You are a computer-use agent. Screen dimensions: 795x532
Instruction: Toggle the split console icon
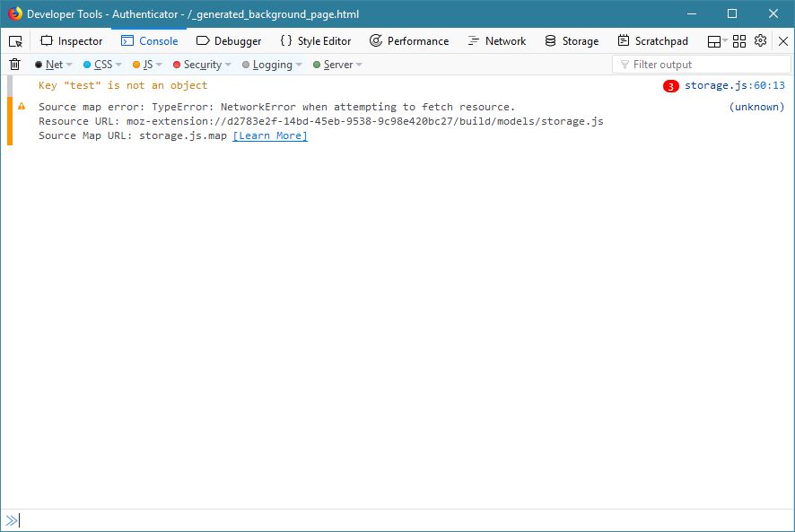coord(714,41)
